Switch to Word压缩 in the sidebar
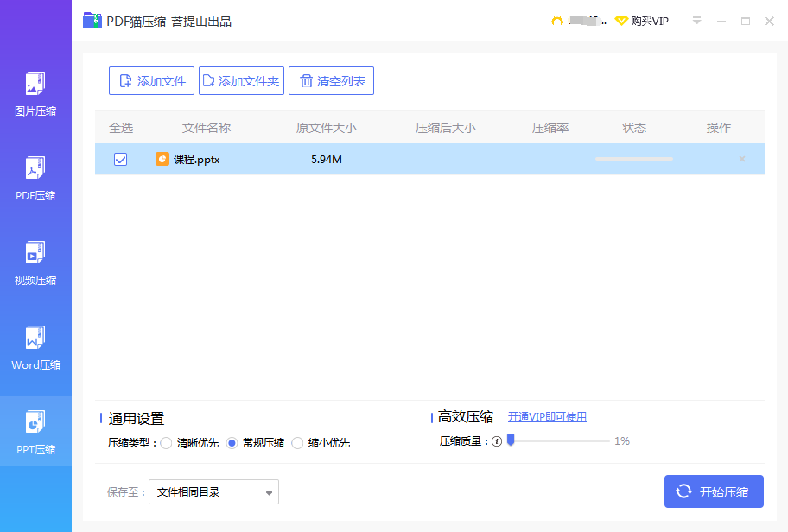788x532 pixels. [35, 349]
